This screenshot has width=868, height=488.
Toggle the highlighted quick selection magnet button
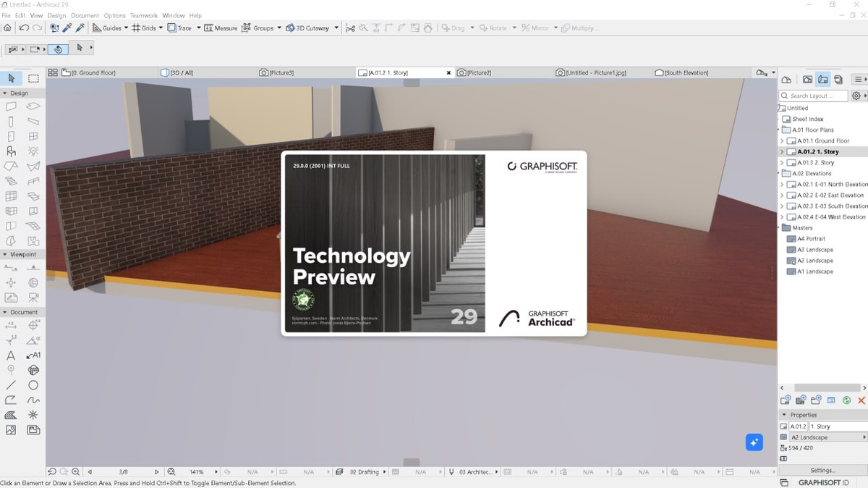(x=58, y=49)
